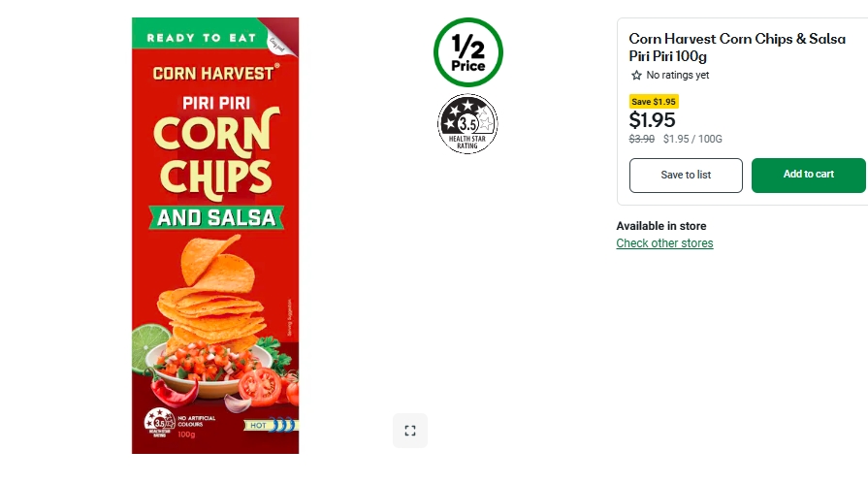The width and height of the screenshot is (868, 483).
Task: Click the Corn Harvest brand logo on the pack
Action: [x=215, y=72]
